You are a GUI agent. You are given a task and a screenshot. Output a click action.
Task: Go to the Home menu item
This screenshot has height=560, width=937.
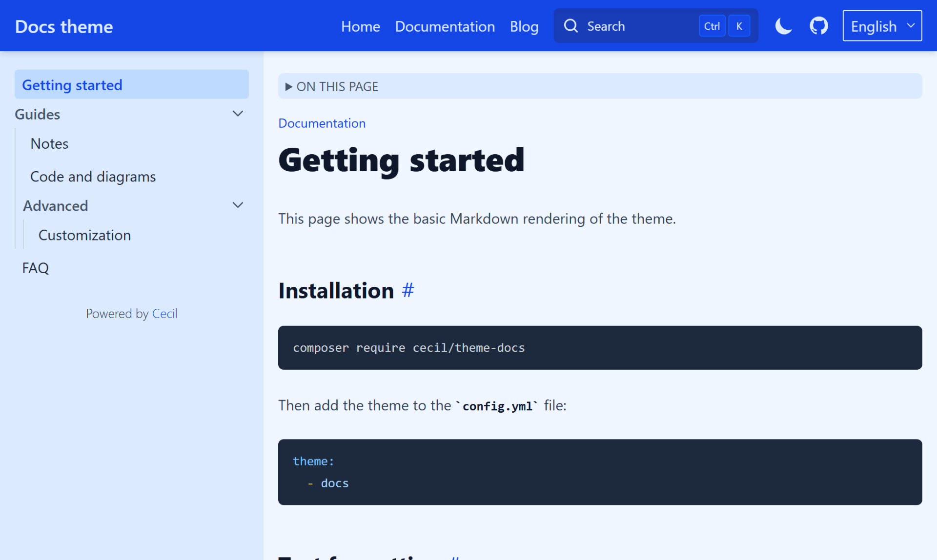pyautogui.click(x=360, y=26)
